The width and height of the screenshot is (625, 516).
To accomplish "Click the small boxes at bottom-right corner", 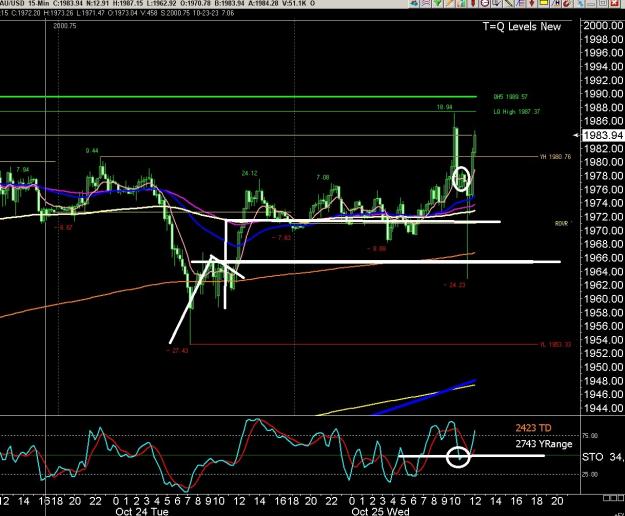I will (613, 498).
